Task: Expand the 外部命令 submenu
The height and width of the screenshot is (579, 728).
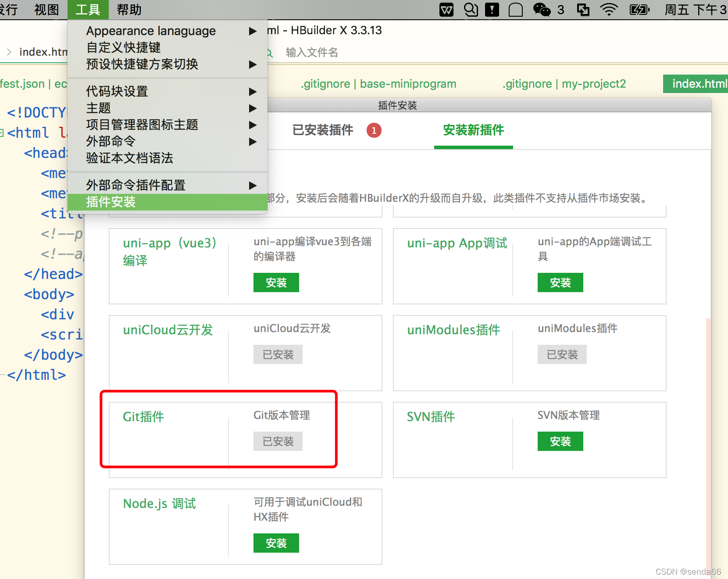Action: [253, 142]
